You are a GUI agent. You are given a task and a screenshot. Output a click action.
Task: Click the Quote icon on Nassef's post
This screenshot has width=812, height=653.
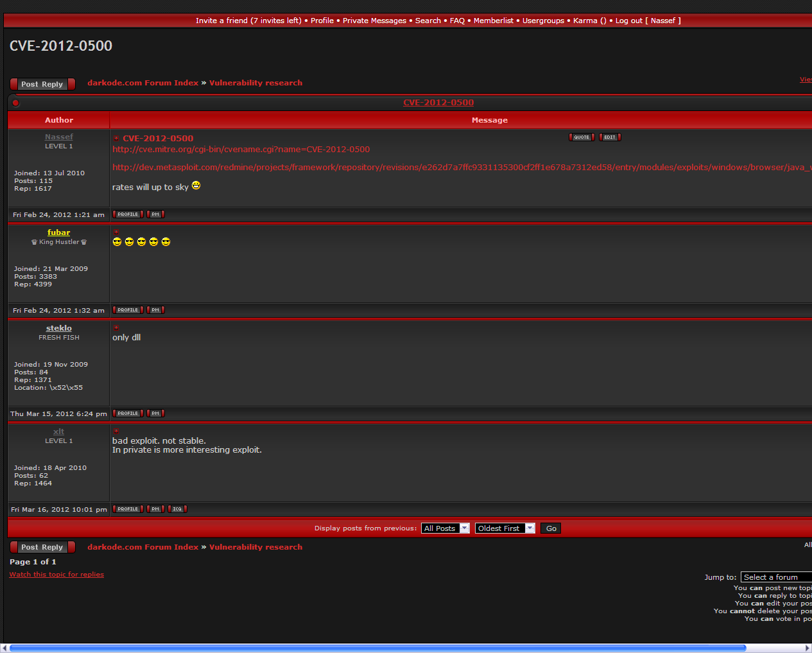pos(582,137)
